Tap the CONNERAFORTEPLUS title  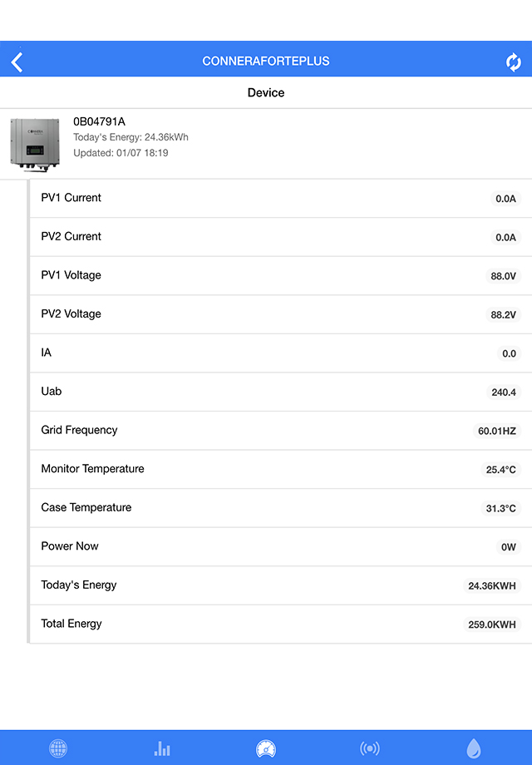[266, 62]
